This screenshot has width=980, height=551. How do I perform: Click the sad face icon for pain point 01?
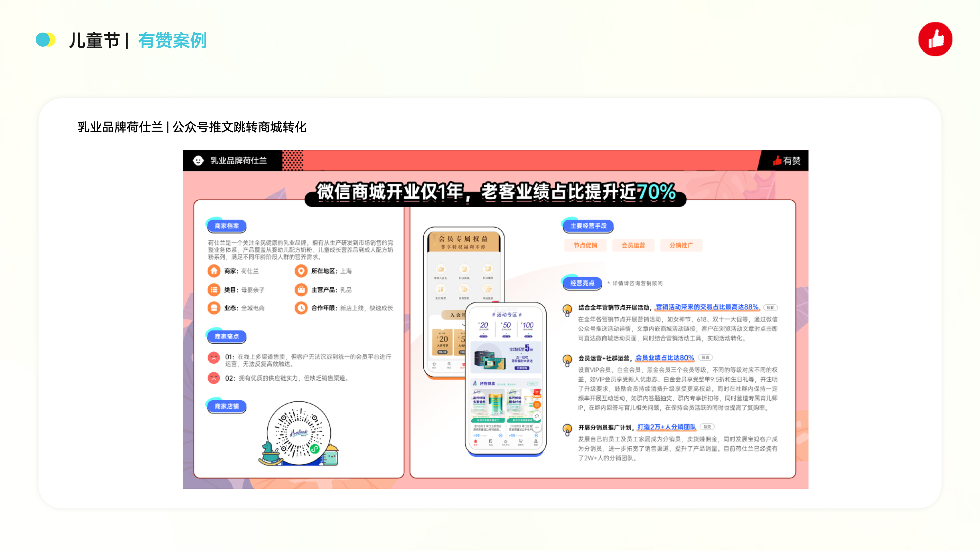[x=214, y=357]
